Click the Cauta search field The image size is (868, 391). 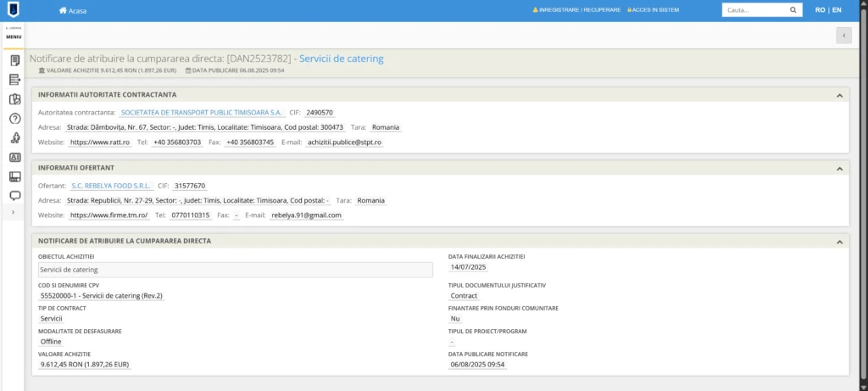click(x=753, y=10)
